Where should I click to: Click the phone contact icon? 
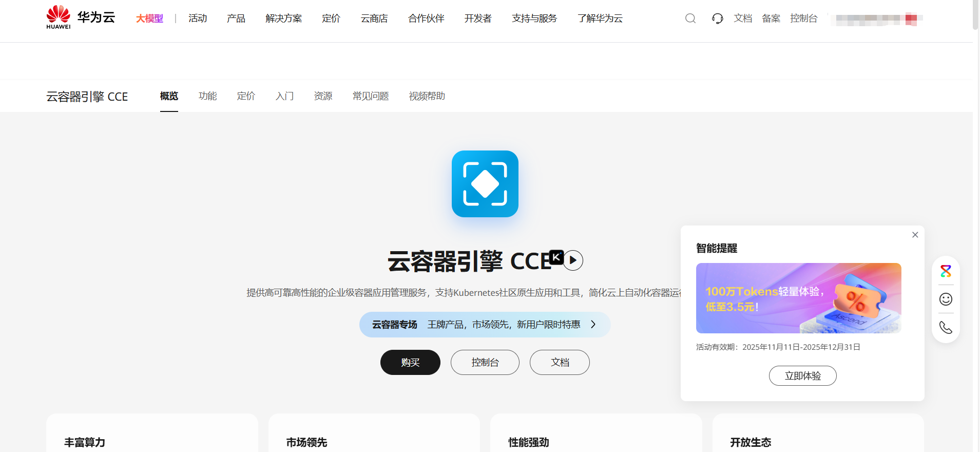[946, 327]
